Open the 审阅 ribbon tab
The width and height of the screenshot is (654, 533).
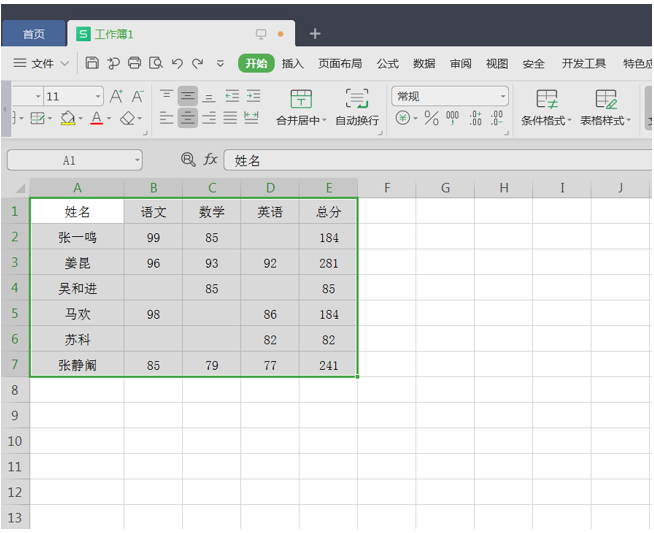click(x=460, y=63)
